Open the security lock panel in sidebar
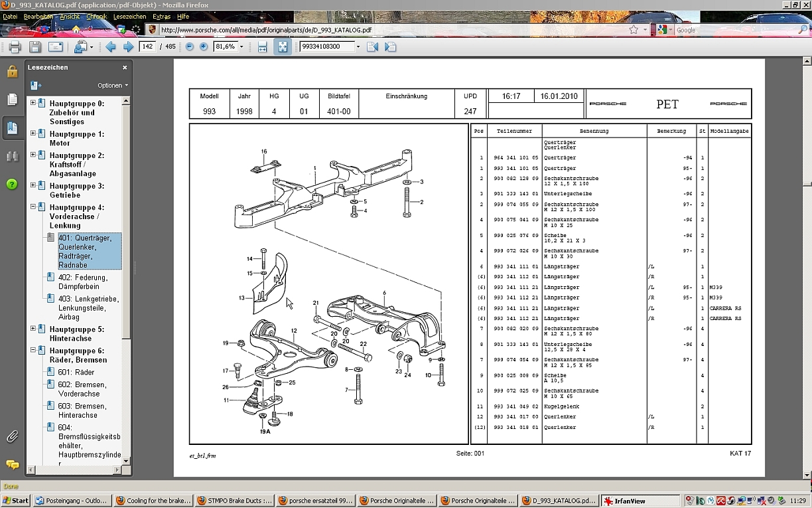812x508 pixels. [x=13, y=71]
